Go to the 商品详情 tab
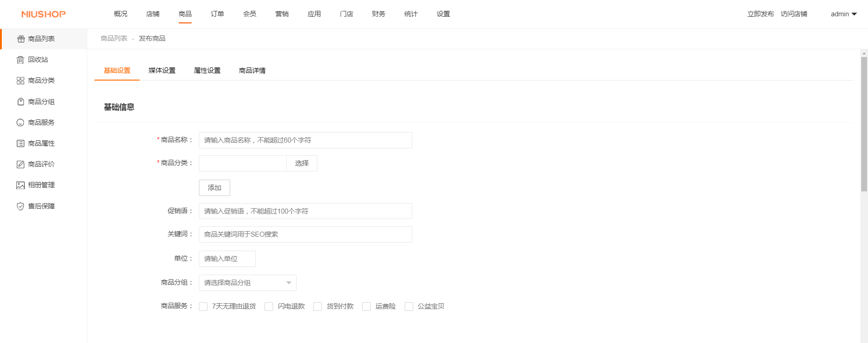This screenshot has width=868, height=343. click(252, 71)
